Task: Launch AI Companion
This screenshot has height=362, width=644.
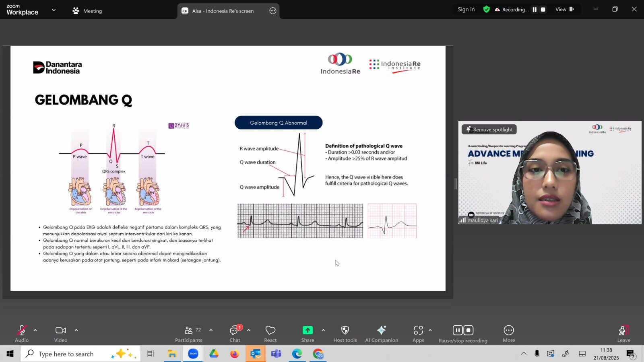Action: (381, 333)
